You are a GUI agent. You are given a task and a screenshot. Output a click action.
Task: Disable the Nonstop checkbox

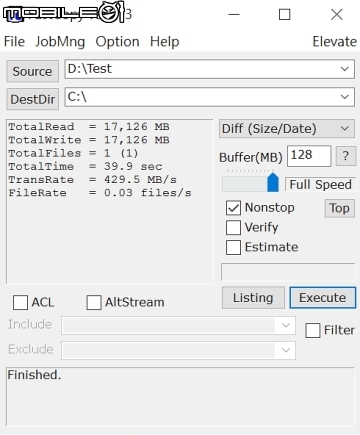point(233,208)
